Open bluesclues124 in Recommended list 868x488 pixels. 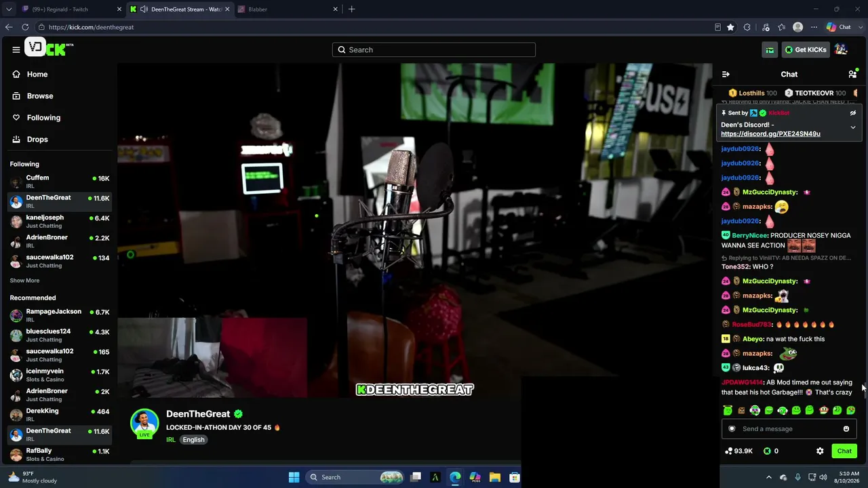(60, 335)
